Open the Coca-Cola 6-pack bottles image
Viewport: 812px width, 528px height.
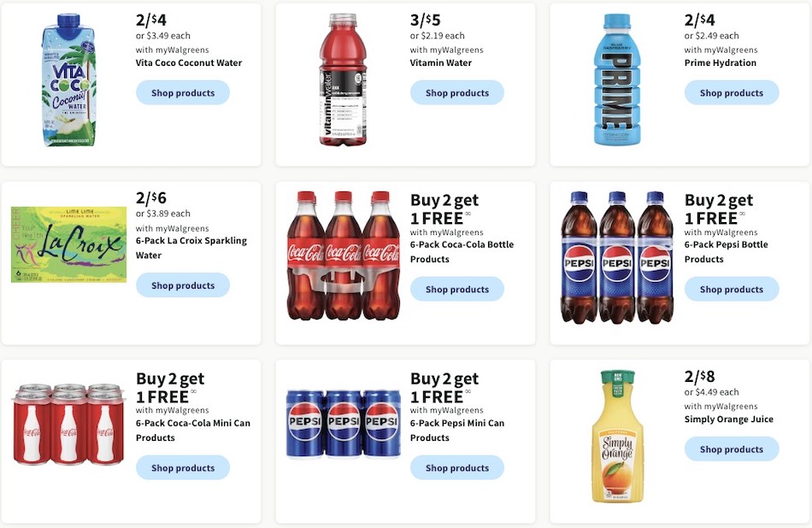pos(343,256)
